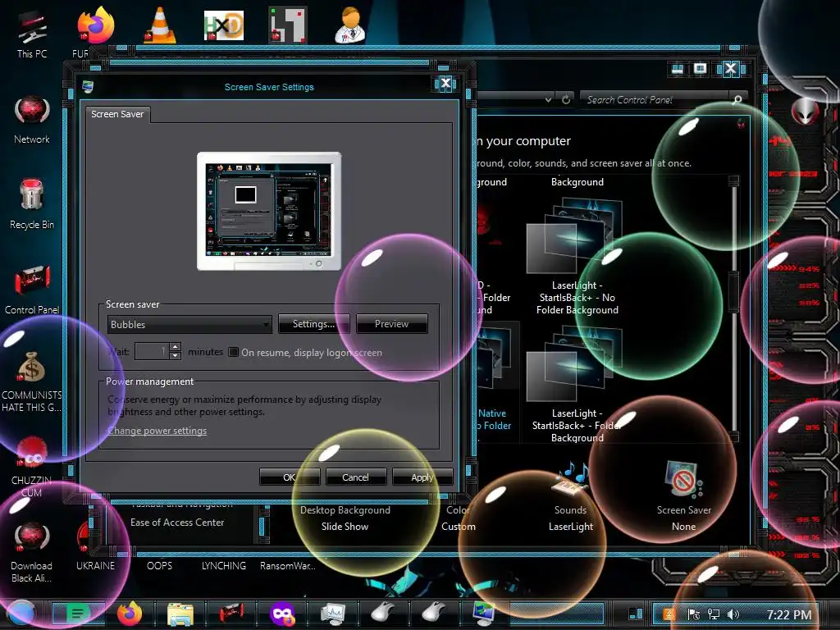Click the Sounds LaserLight music notes icon
Viewport: 840px width, 630px height.
pyautogui.click(x=571, y=479)
